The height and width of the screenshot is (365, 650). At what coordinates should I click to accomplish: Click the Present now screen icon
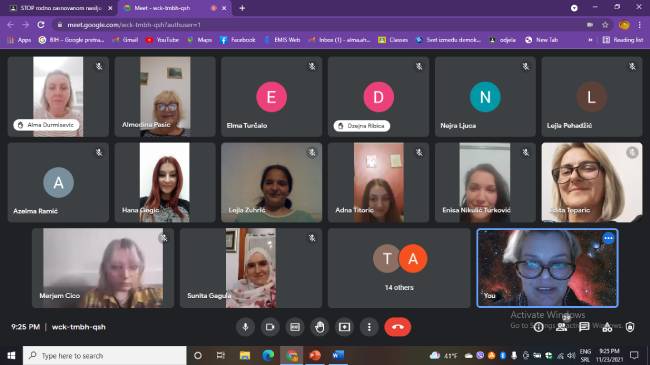click(x=344, y=327)
